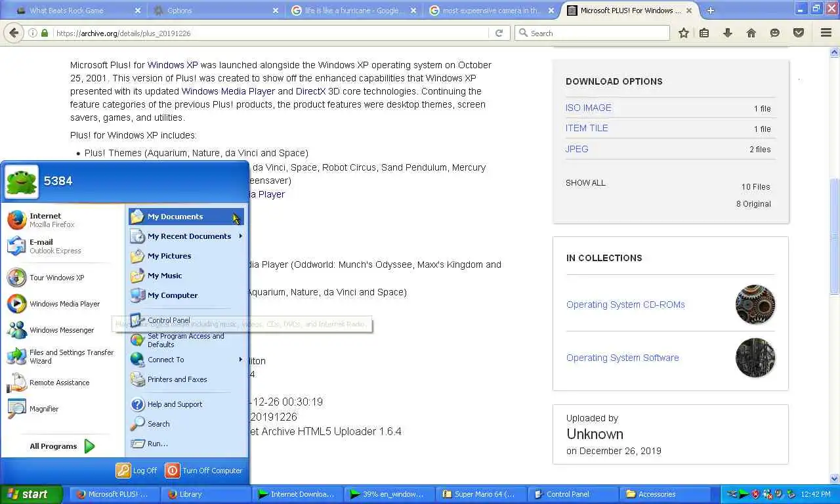Bookmark this page with the star
The width and height of the screenshot is (840, 504).
pyautogui.click(x=684, y=33)
